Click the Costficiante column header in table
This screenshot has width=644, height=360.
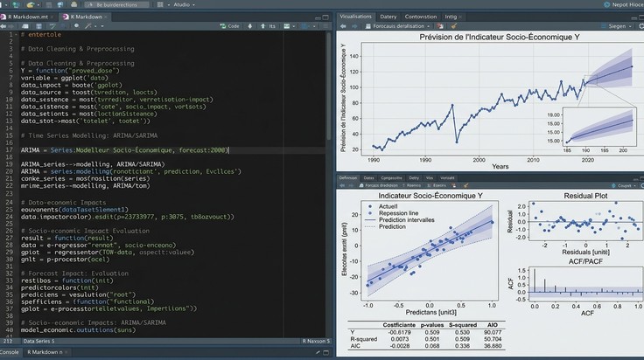click(399, 325)
